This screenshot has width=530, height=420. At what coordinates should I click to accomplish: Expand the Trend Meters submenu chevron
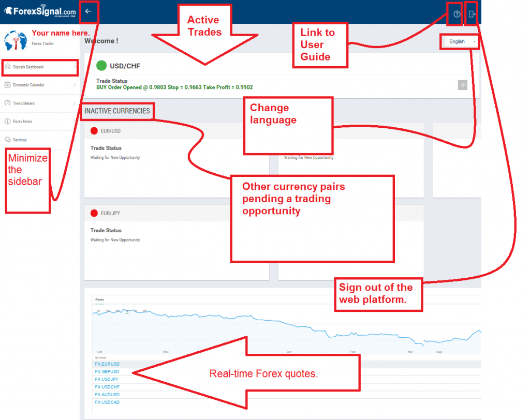coord(75,104)
